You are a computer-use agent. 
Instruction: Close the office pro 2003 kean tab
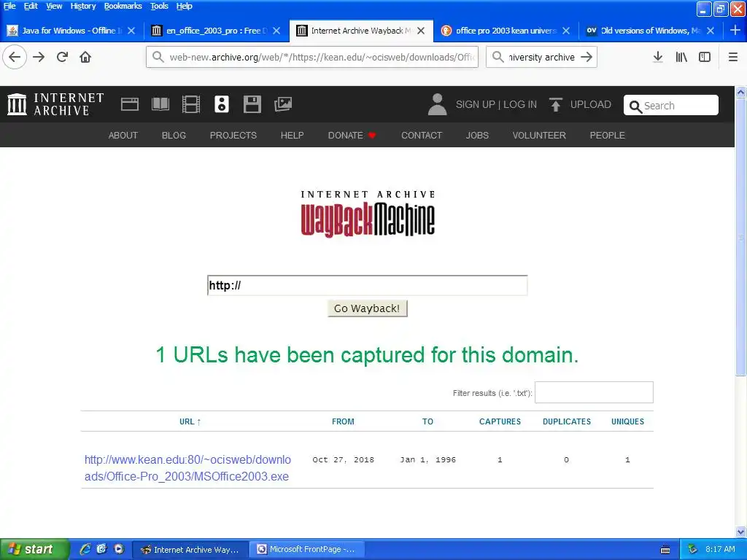pyautogui.click(x=566, y=31)
